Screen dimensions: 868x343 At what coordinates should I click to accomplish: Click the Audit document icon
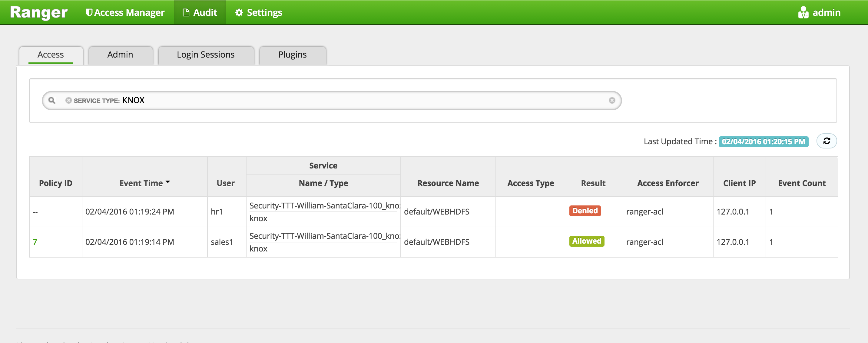[x=186, y=12]
